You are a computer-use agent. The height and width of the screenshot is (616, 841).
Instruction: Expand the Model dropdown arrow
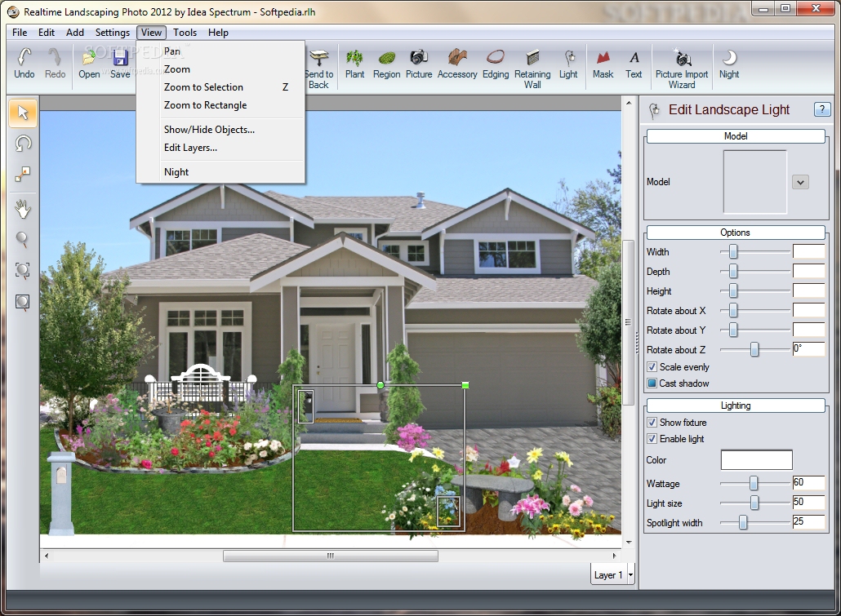click(800, 182)
